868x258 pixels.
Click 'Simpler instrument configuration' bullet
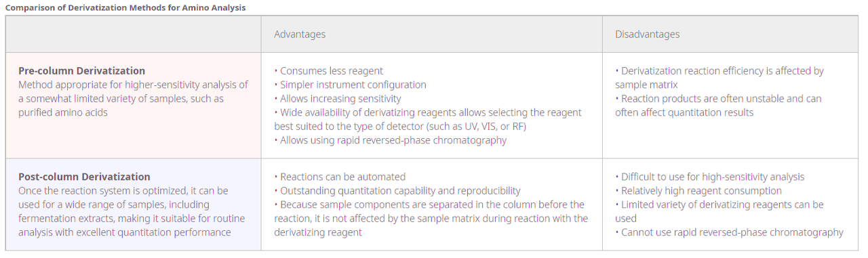pos(351,85)
